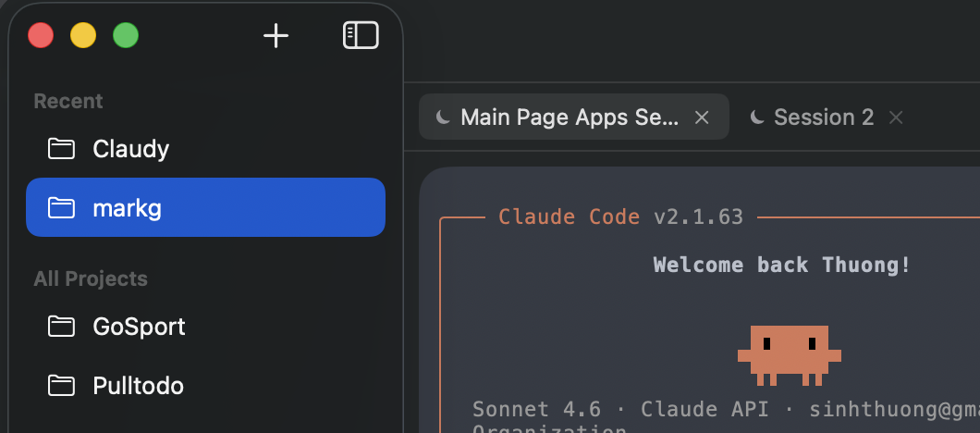Toggle the sidebar panel icon
980x433 pixels.
coord(361,36)
